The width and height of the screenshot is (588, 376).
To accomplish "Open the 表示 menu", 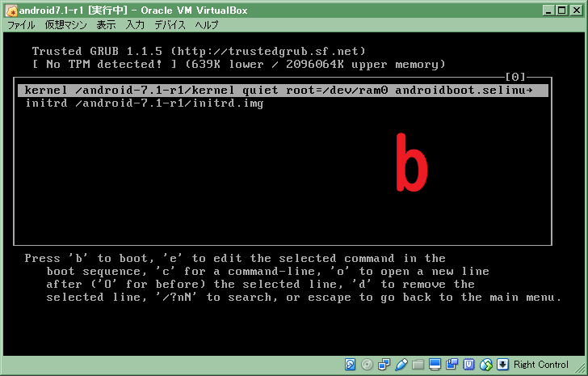I will point(106,25).
